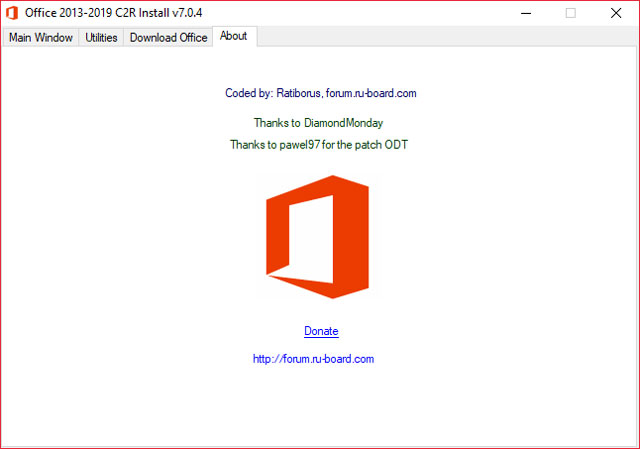
Task: Go to the Download Office tab
Action: (x=168, y=38)
